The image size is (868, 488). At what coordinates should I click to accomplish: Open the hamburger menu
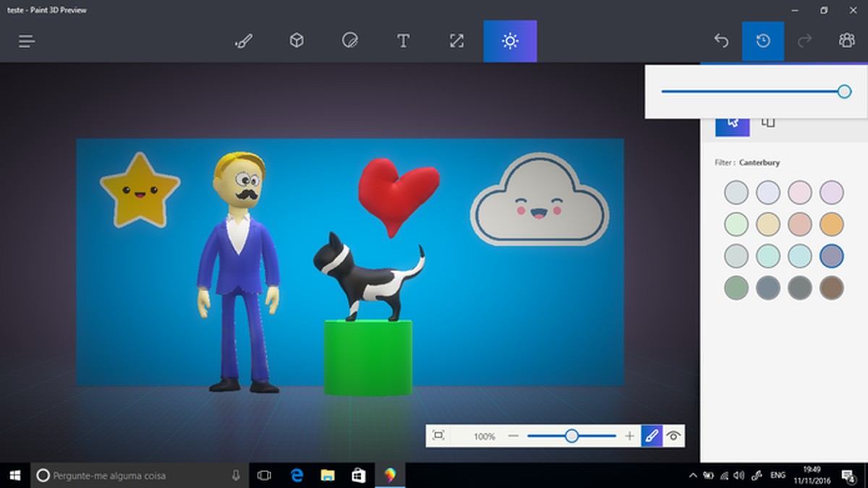point(26,41)
